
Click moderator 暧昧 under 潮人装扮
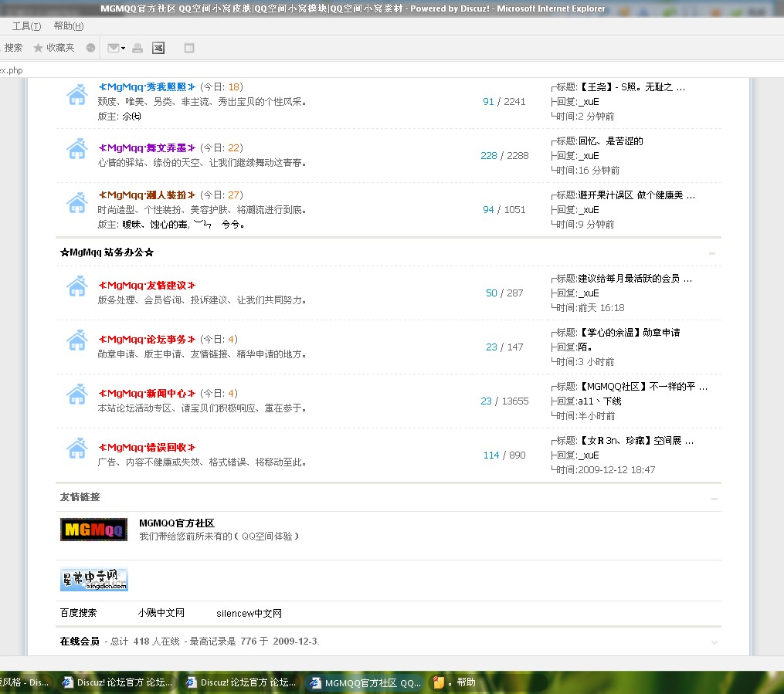coord(131,225)
